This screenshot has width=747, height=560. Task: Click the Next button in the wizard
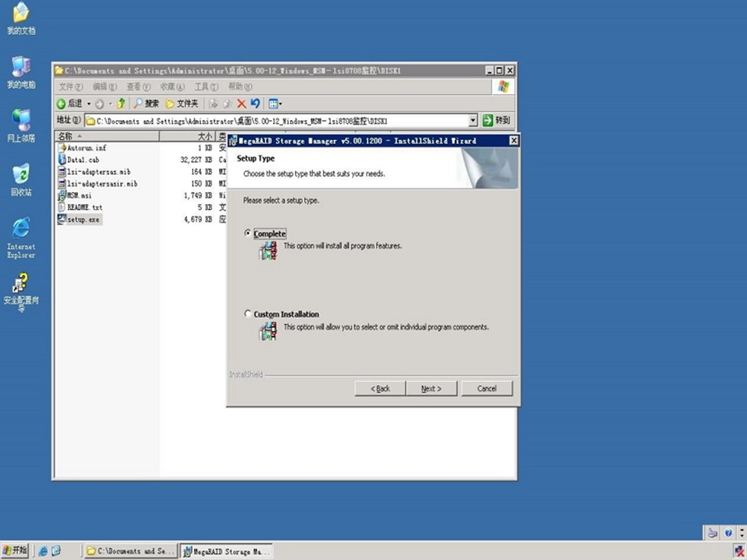431,388
